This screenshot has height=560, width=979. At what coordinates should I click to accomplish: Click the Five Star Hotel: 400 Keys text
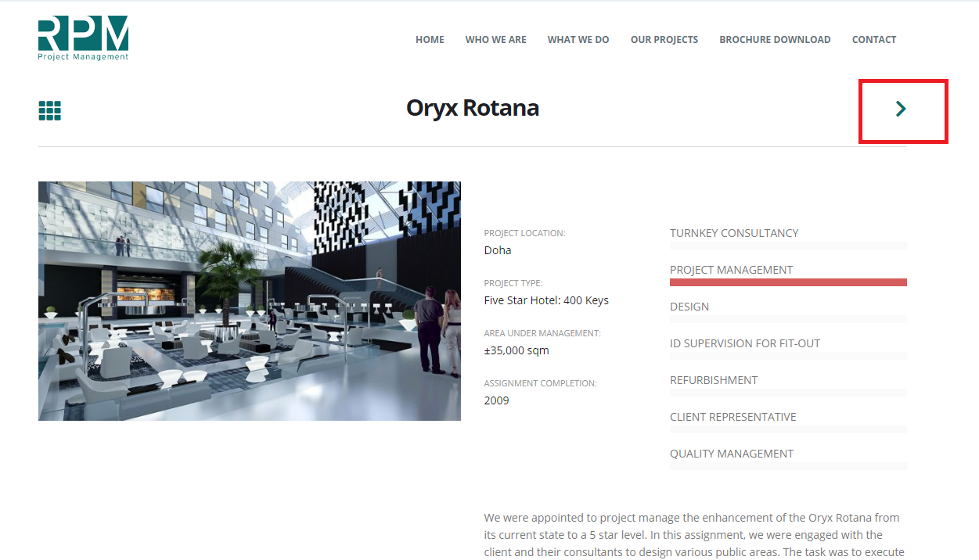pos(546,300)
